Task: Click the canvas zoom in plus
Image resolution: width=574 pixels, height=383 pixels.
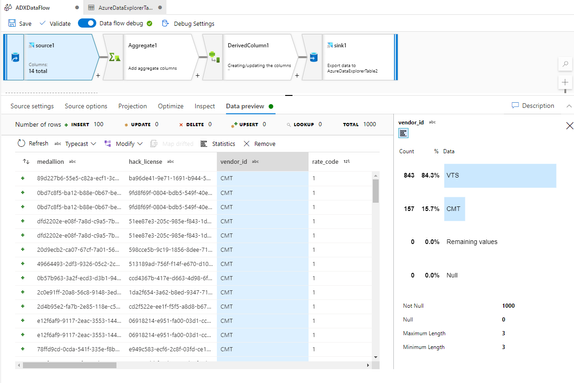Action: tap(565, 82)
